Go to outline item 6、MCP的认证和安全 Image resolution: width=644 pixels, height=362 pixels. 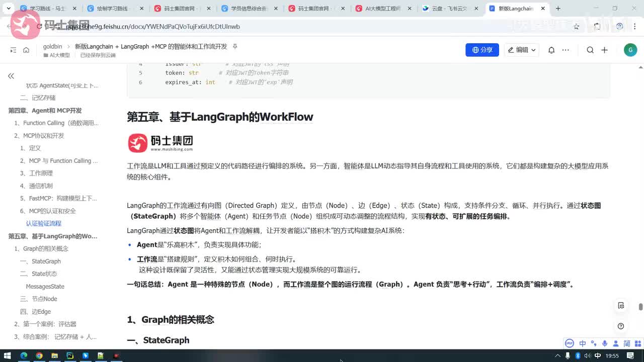pos(48,211)
